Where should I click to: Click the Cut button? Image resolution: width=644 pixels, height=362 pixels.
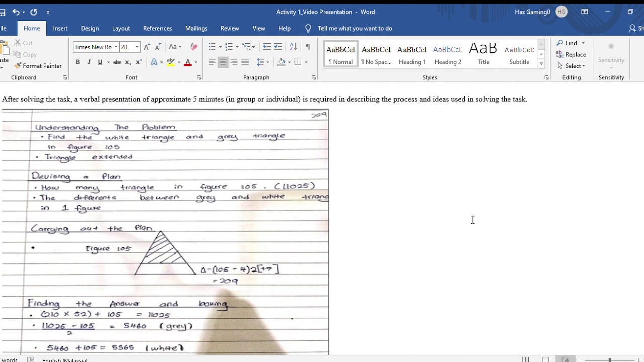(x=24, y=43)
